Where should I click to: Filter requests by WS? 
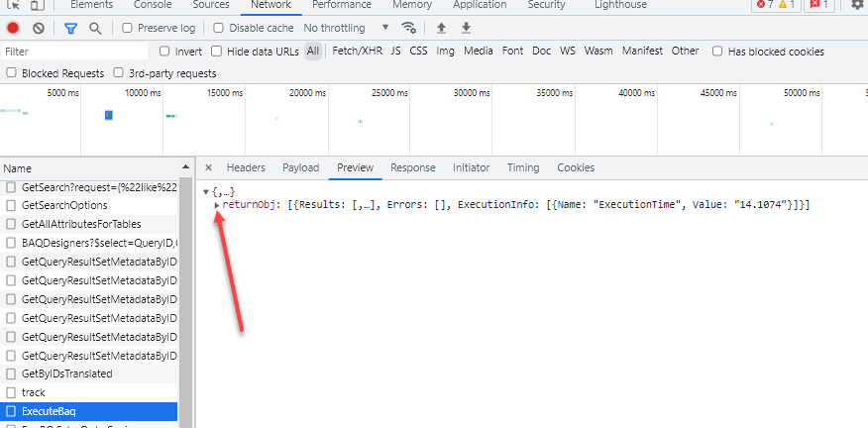click(x=568, y=51)
